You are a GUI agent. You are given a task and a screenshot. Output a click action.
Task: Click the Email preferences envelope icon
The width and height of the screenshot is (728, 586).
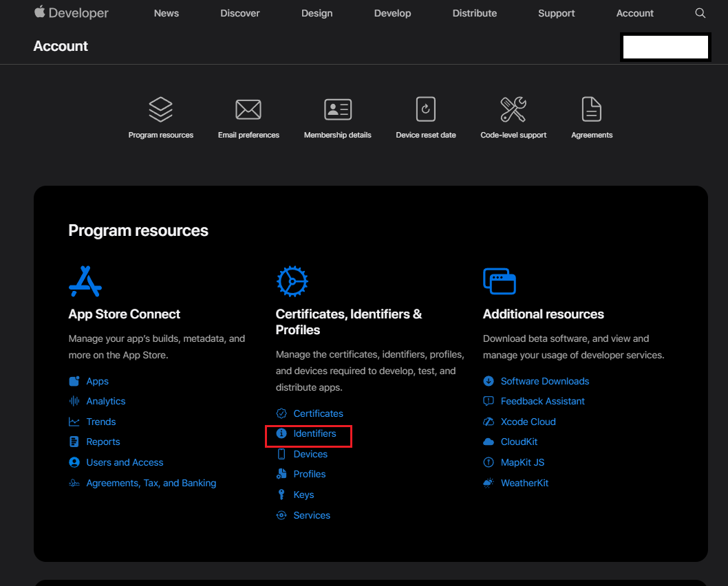[x=248, y=109]
